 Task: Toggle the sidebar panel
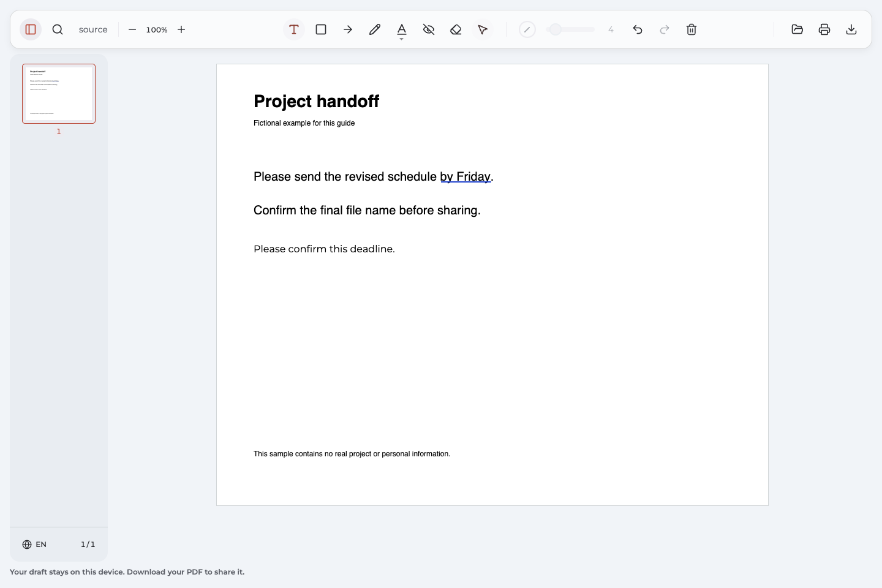[31, 29]
